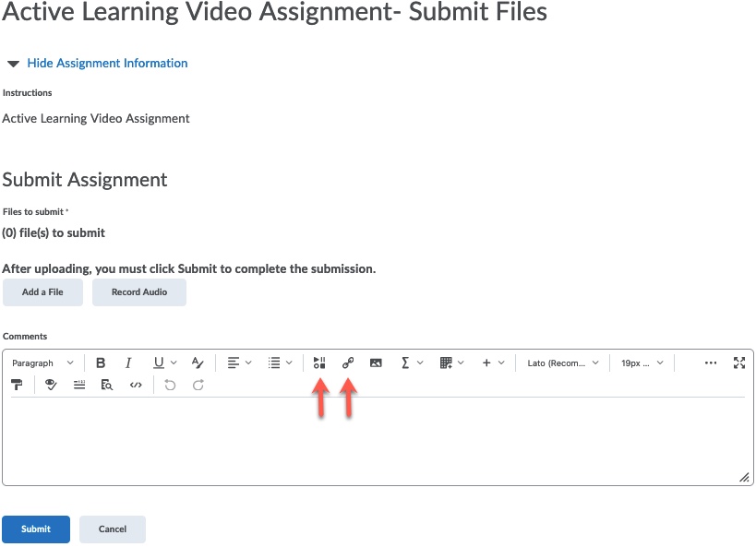756x547 pixels.
Task: Click the source code editor icon
Action: pyautogui.click(x=136, y=386)
